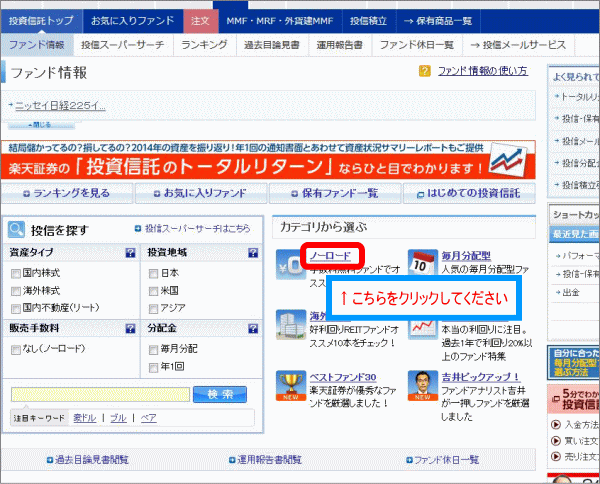Click the お気に入りファンド shortcut button
Screen dimensions: 600x484
coord(201,194)
